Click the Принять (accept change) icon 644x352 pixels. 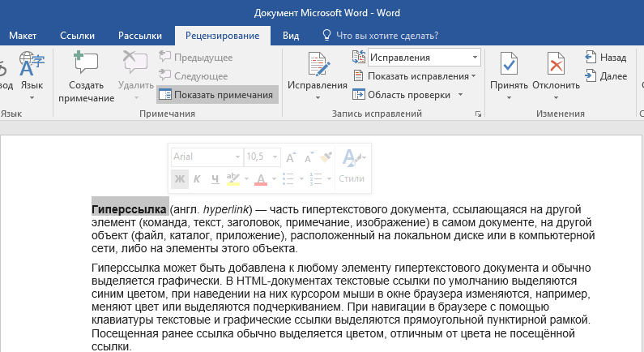[509, 63]
